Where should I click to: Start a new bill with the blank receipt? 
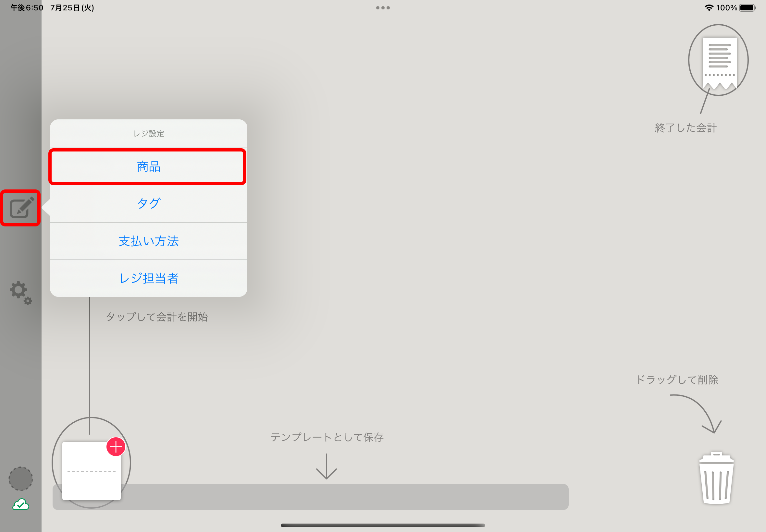point(92,471)
